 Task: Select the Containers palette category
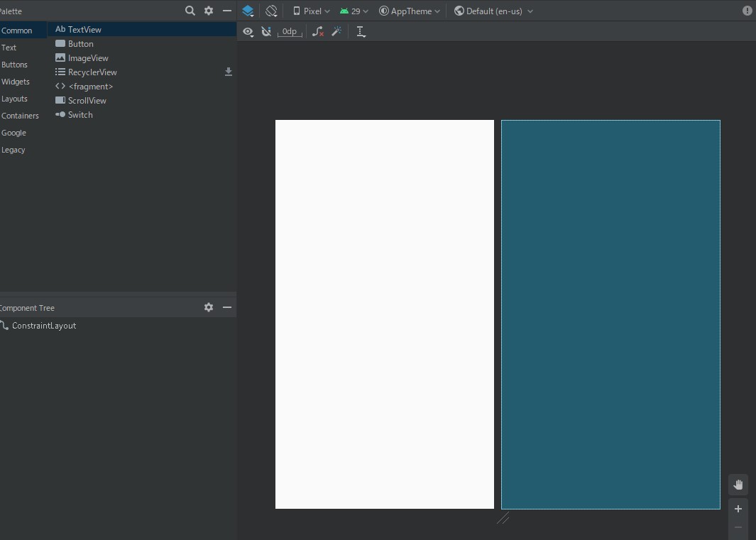coord(20,115)
